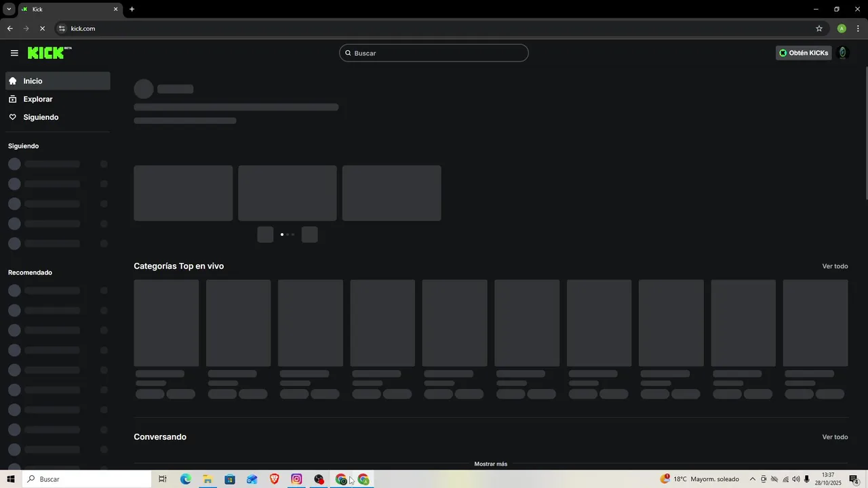Open Instagram from the taskbar
Image resolution: width=868 pixels, height=488 pixels.
[296, 479]
